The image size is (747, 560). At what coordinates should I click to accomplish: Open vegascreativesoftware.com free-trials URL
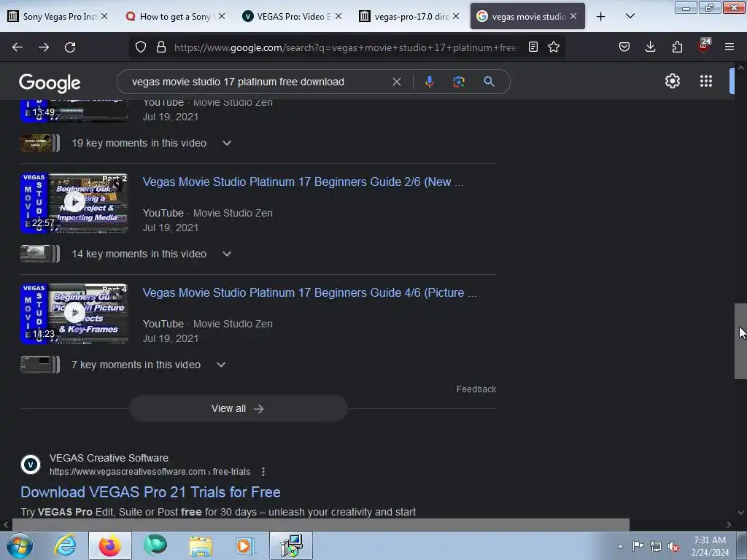[150, 472]
